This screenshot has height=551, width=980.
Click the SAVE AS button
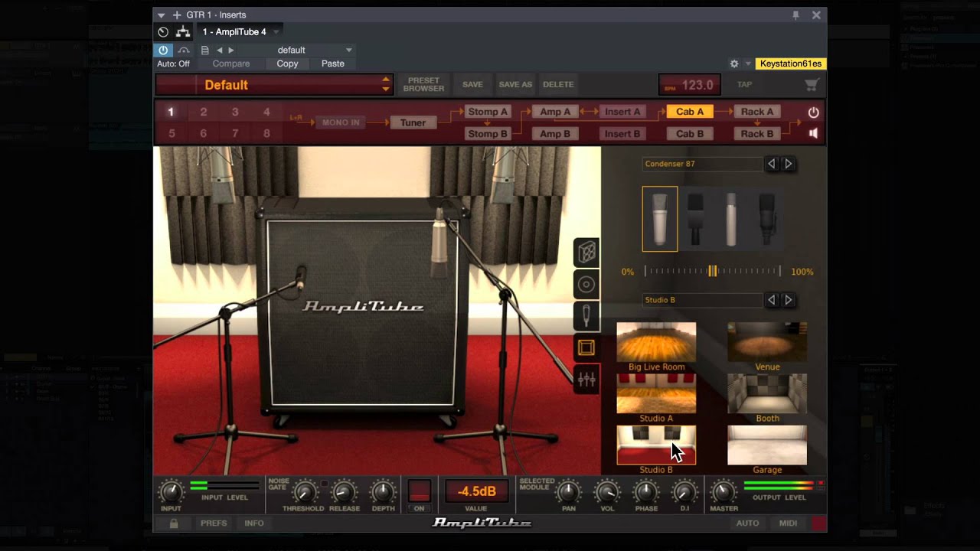click(x=515, y=84)
